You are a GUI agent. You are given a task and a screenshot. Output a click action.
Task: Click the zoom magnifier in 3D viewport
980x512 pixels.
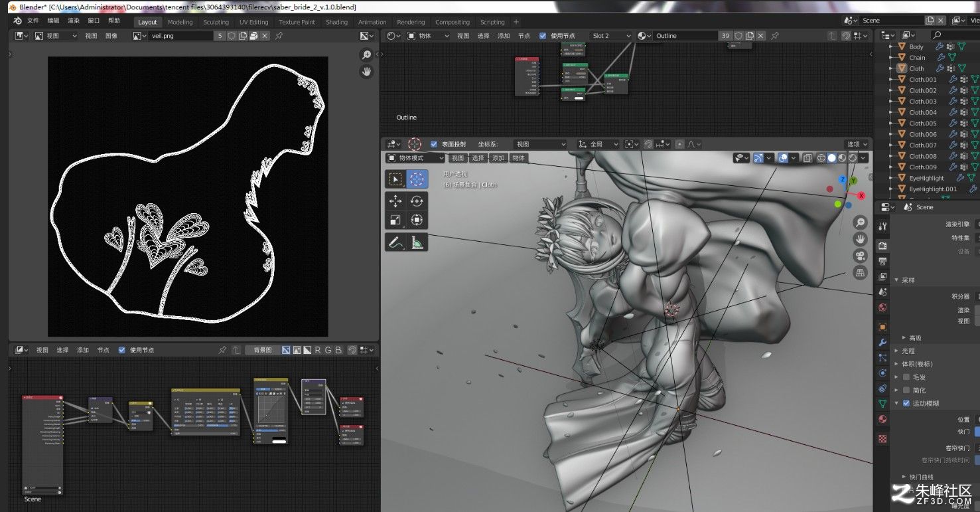[x=860, y=222]
